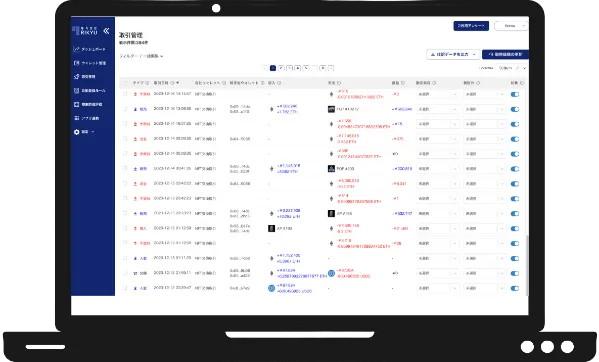
Task: Open 勘定科目 dropdown in the POP A103 row
Action: point(437,169)
